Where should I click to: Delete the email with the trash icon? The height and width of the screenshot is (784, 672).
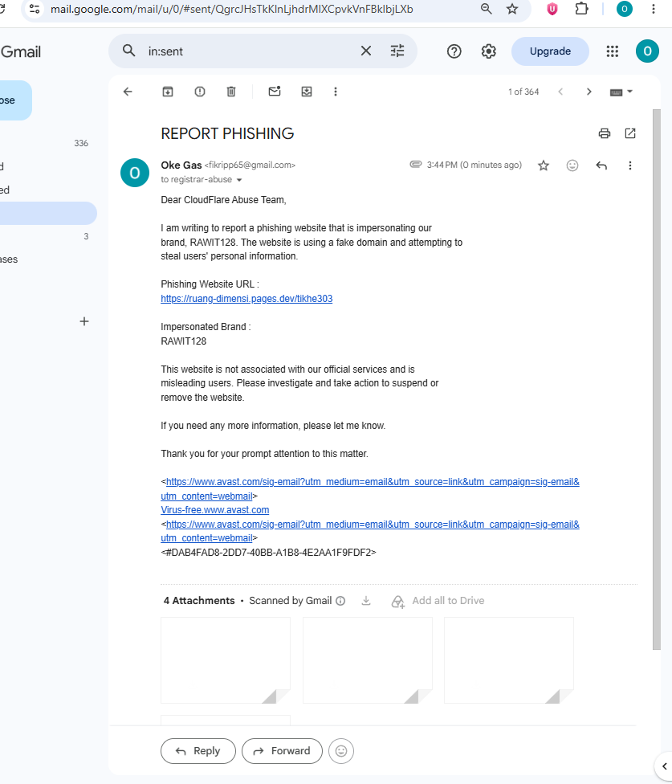click(231, 92)
